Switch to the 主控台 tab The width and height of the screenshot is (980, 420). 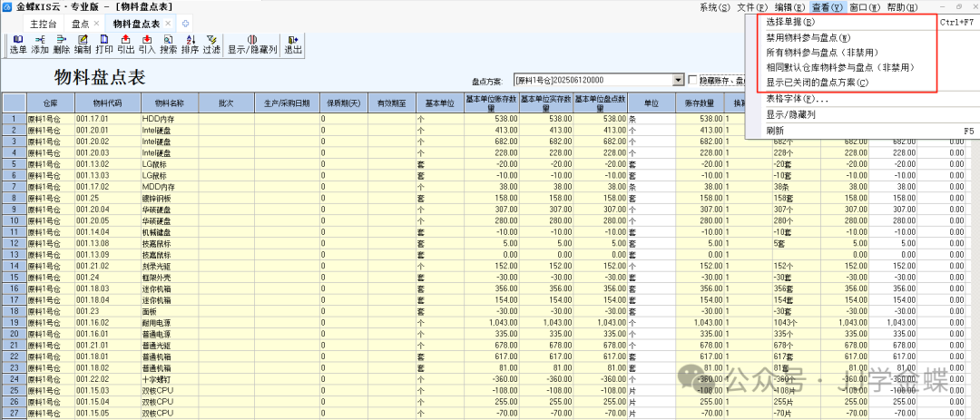[x=43, y=23]
